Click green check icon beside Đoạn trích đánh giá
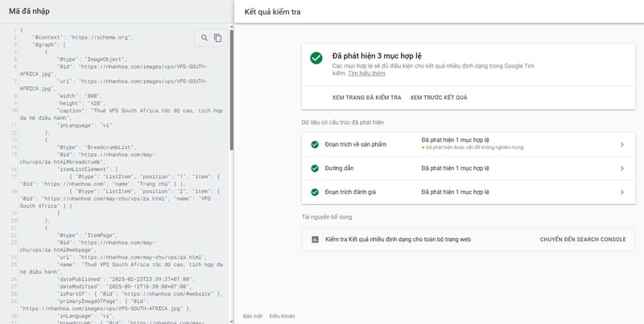Image resolution: width=644 pixels, height=324 pixels. tap(316, 192)
